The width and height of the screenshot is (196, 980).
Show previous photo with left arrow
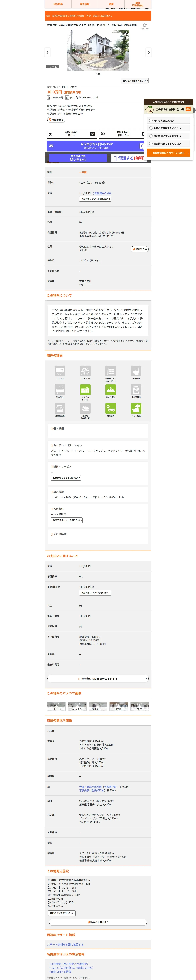pos(47,52)
